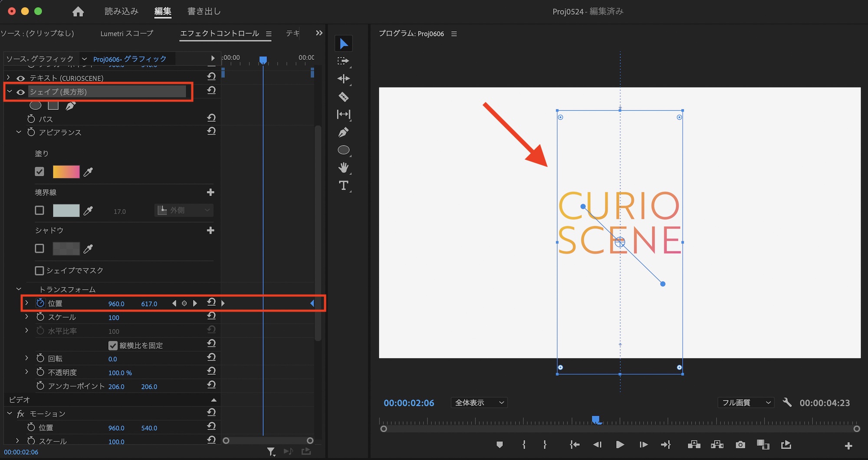The height and width of the screenshot is (460, 868).
Task: Click the Home icon
Action: pos(78,12)
